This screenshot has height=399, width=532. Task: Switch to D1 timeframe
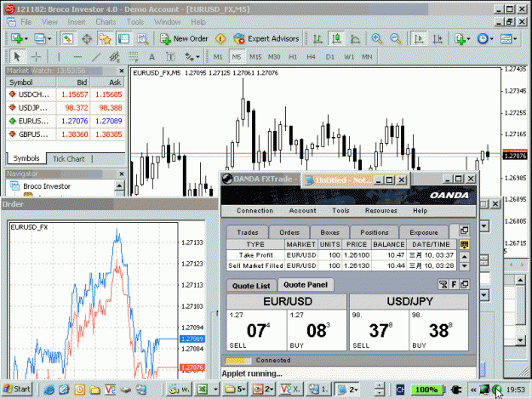point(329,57)
